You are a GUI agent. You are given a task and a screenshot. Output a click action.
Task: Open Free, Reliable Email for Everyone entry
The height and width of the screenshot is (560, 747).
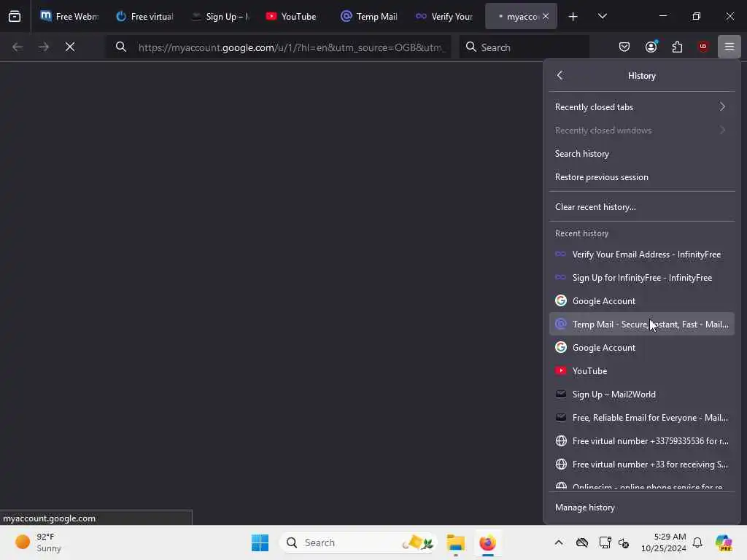[x=642, y=418]
